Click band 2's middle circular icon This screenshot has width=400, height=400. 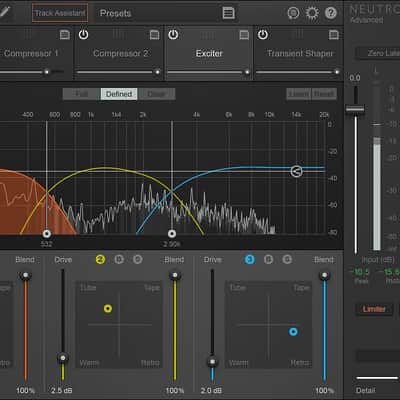coord(119,259)
